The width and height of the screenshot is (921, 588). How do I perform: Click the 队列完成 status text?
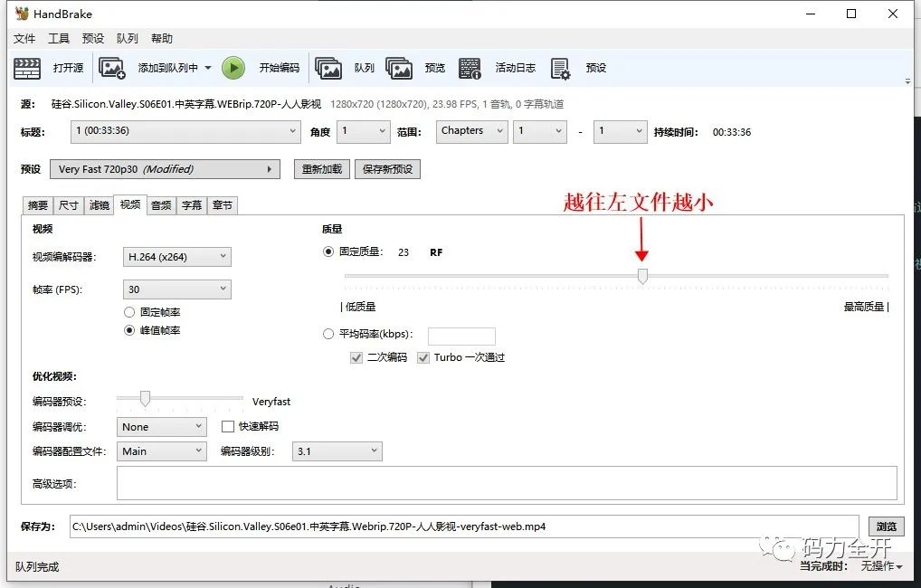pos(37,567)
